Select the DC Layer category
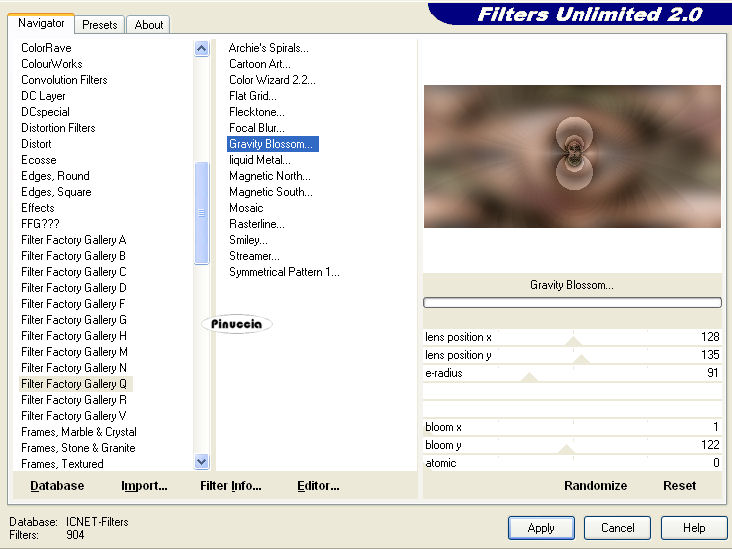This screenshot has width=732, height=549. (43, 96)
